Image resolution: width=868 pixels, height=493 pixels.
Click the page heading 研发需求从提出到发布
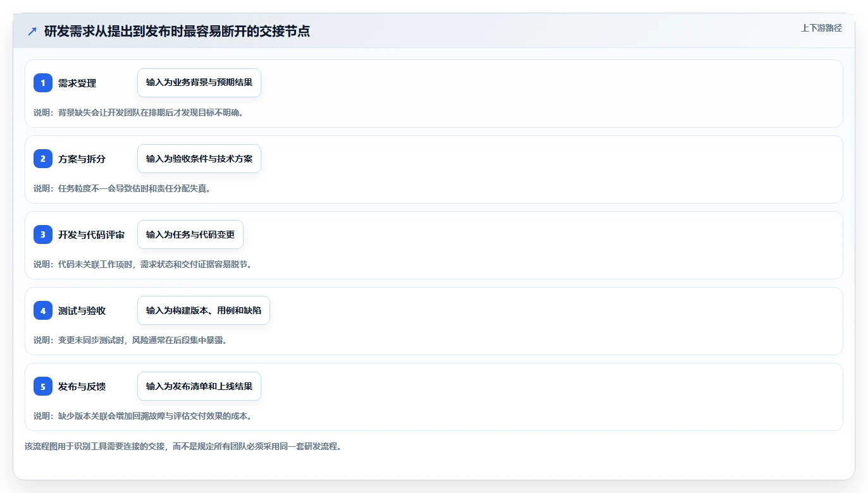(x=177, y=31)
